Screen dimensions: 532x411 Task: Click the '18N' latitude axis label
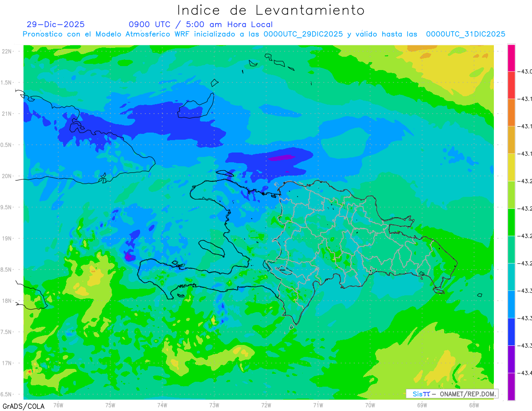pos(8,301)
